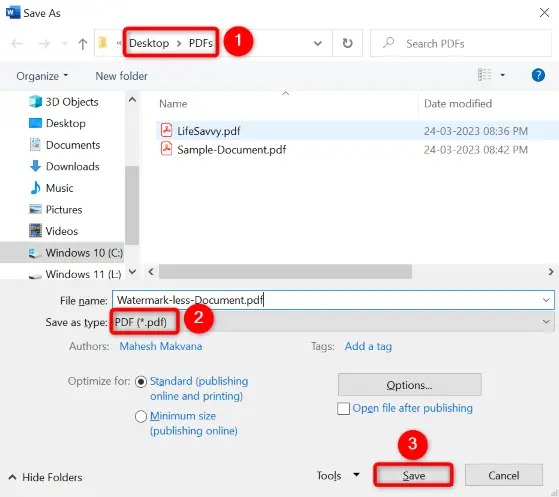The image size is (559, 497).
Task: Click New folder in the toolbar
Action: (121, 76)
